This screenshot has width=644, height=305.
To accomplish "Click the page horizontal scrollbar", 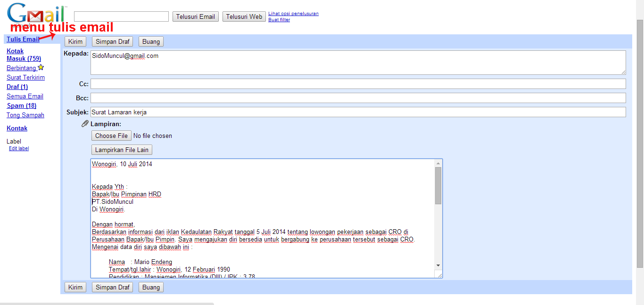I will point(107,304).
